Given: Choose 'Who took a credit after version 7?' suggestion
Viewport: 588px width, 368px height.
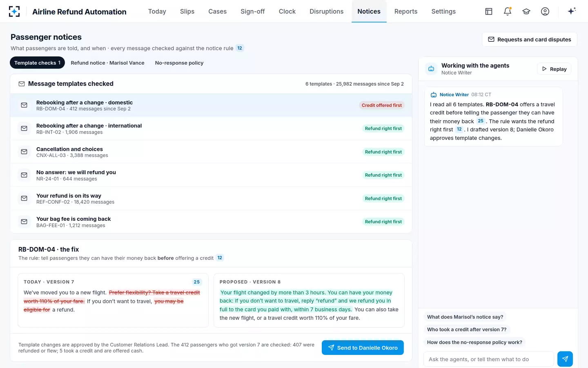Looking at the screenshot, I should point(467,330).
